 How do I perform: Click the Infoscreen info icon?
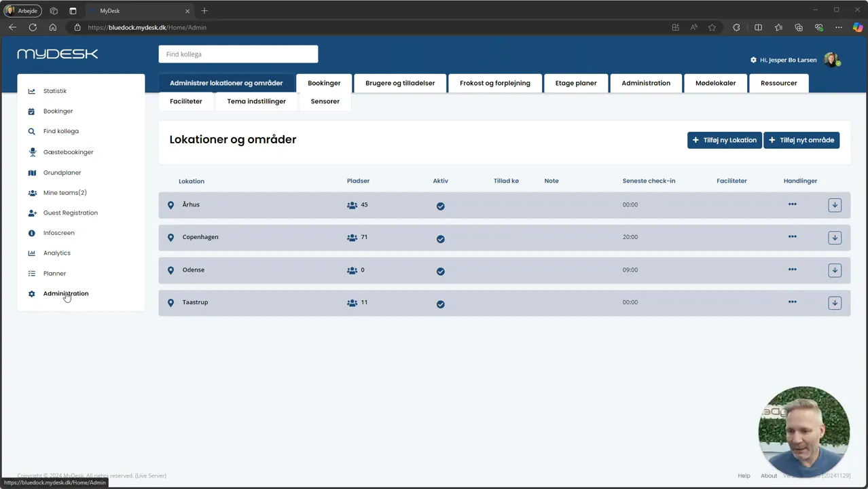[x=31, y=233]
